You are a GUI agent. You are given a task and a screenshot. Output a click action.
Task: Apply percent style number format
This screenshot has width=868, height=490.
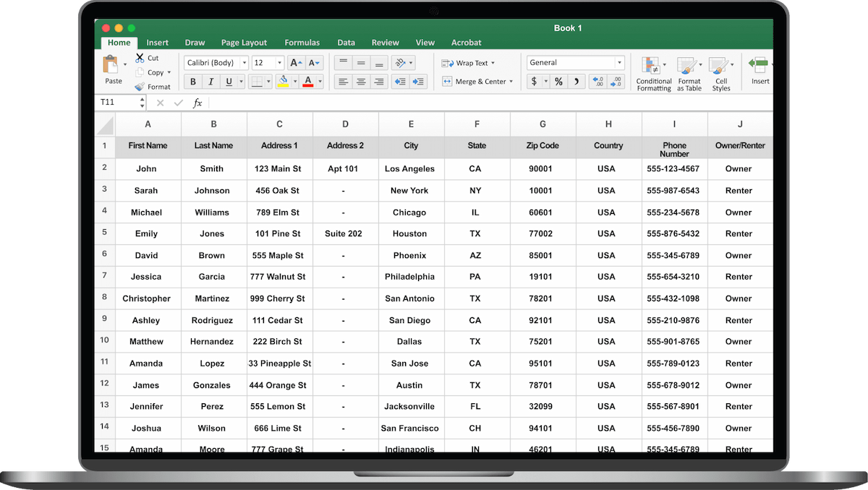pyautogui.click(x=558, y=82)
